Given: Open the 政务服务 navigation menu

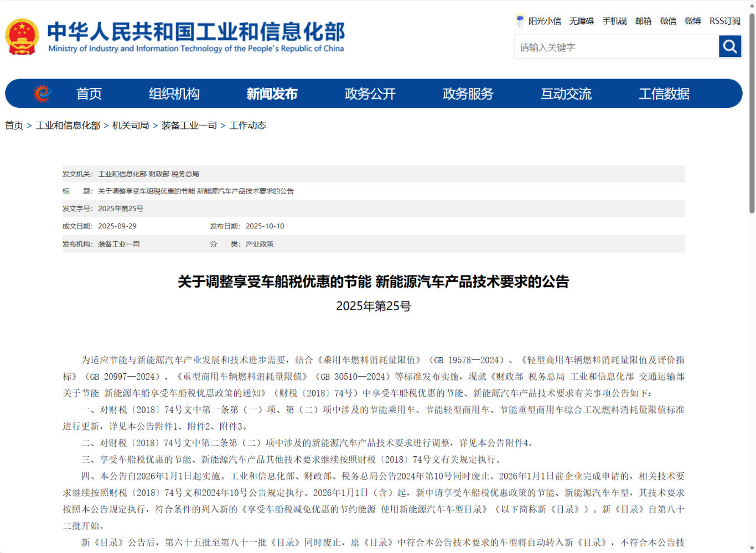Looking at the screenshot, I should pos(468,93).
